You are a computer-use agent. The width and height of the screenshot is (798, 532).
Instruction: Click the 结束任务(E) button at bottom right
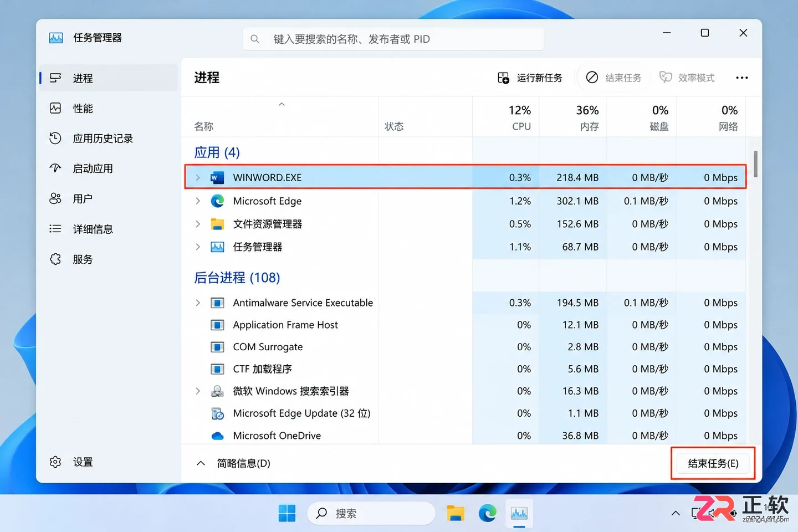pyautogui.click(x=713, y=463)
